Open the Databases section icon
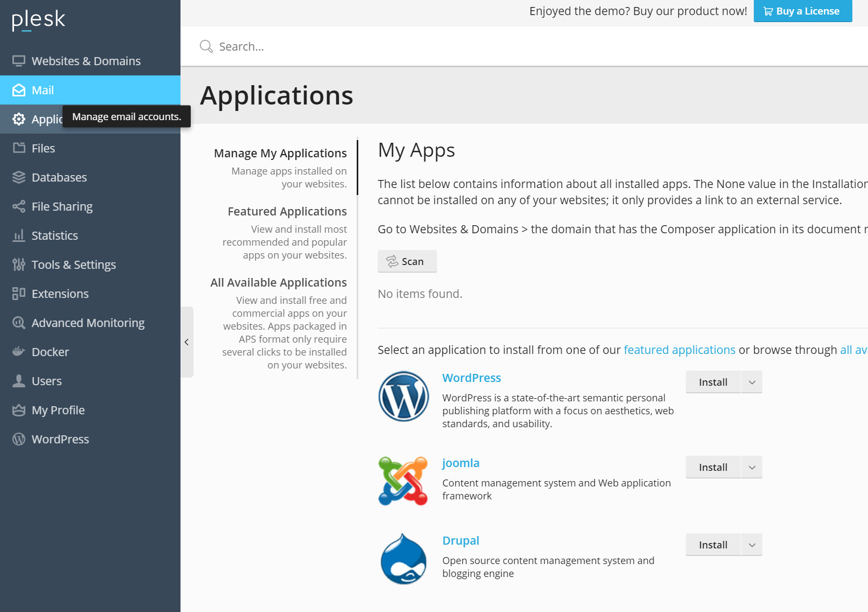This screenshot has width=868, height=612. (x=19, y=177)
